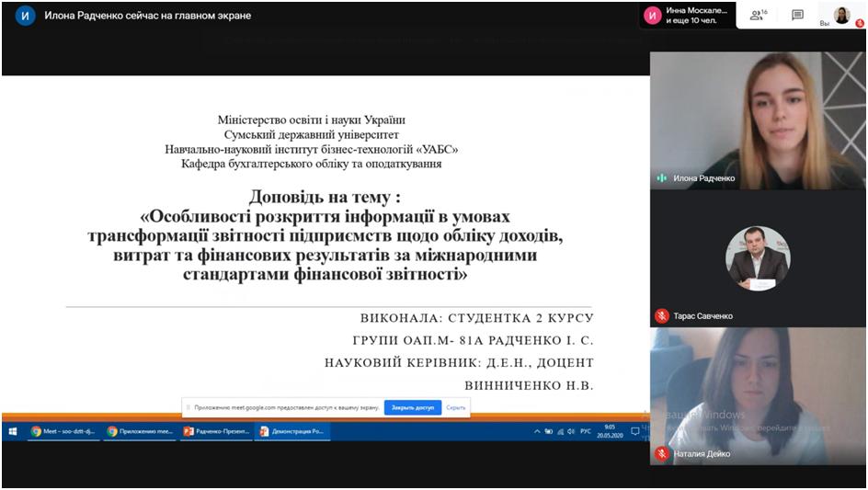Viewport: 868px width, 490px height.
Task: Expand hidden tray icons chevron
Action: click(x=537, y=431)
